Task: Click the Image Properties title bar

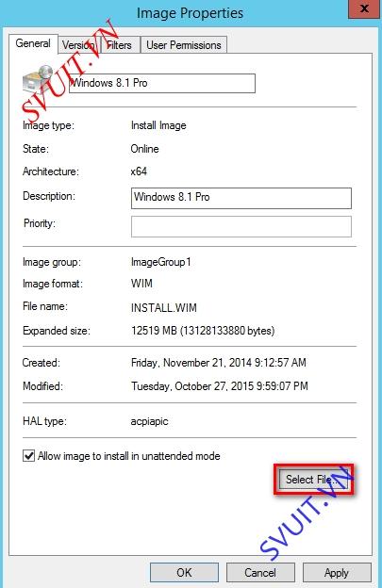Action: 190,13
